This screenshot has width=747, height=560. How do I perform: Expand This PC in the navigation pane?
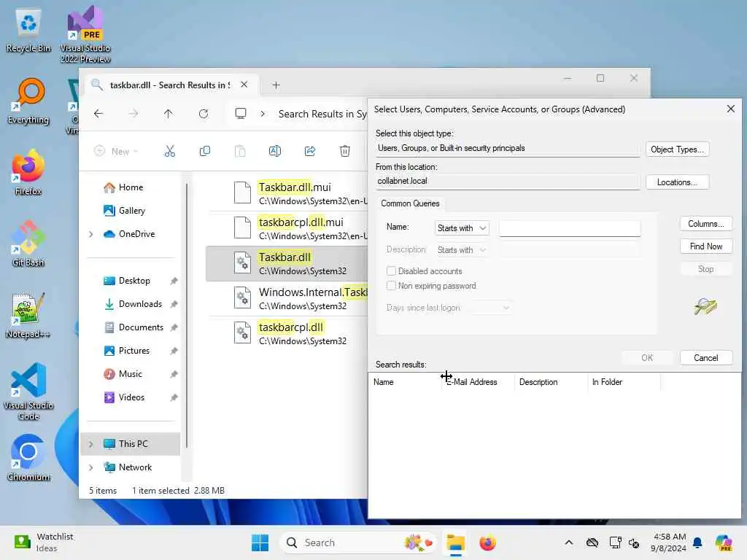pos(91,444)
